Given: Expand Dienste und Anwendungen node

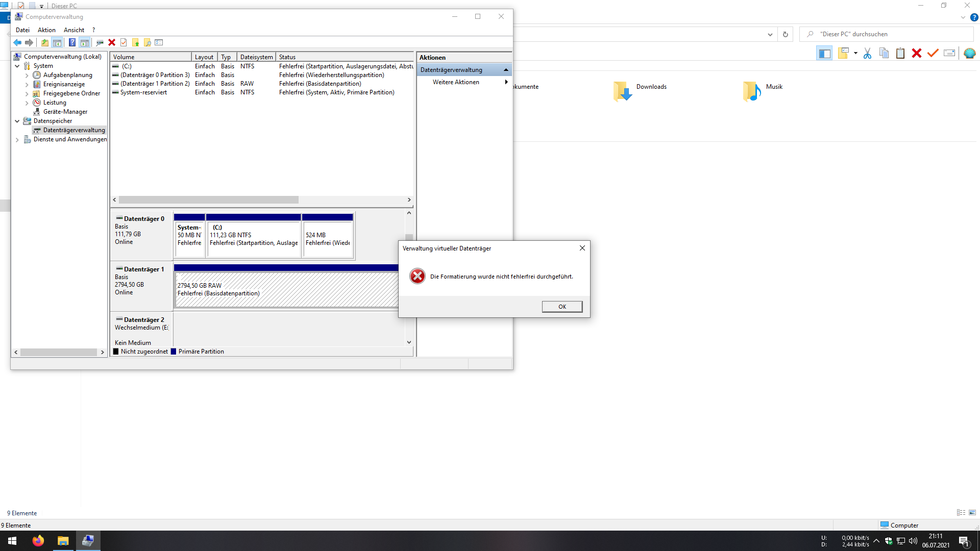Looking at the screenshot, I should [x=17, y=139].
